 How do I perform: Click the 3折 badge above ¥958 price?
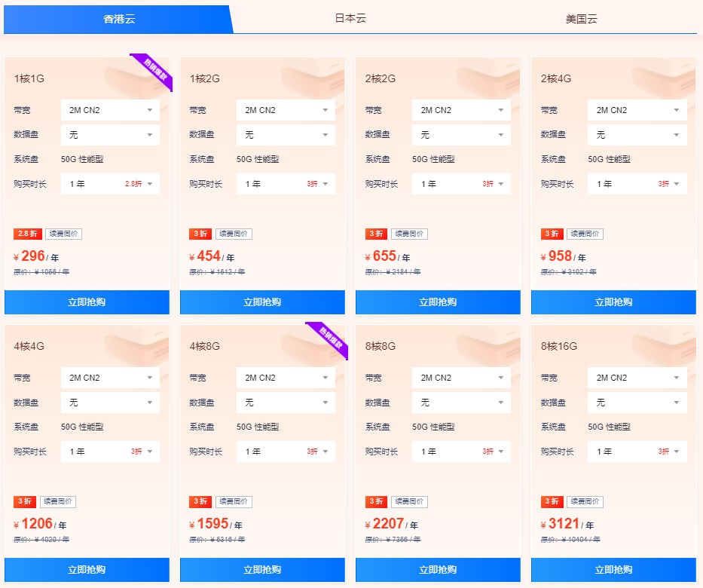pyautogui.click(x=552, y=234)
